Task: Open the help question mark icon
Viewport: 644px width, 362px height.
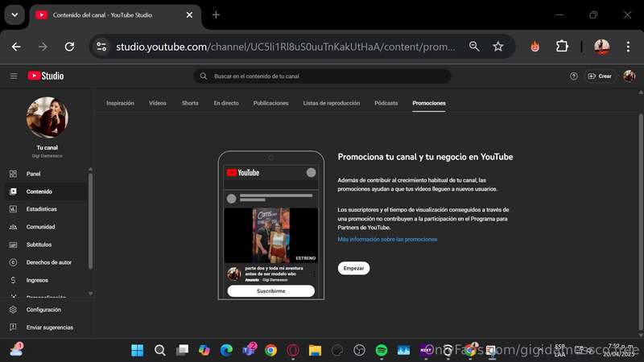Action: (x=574, y=76)
